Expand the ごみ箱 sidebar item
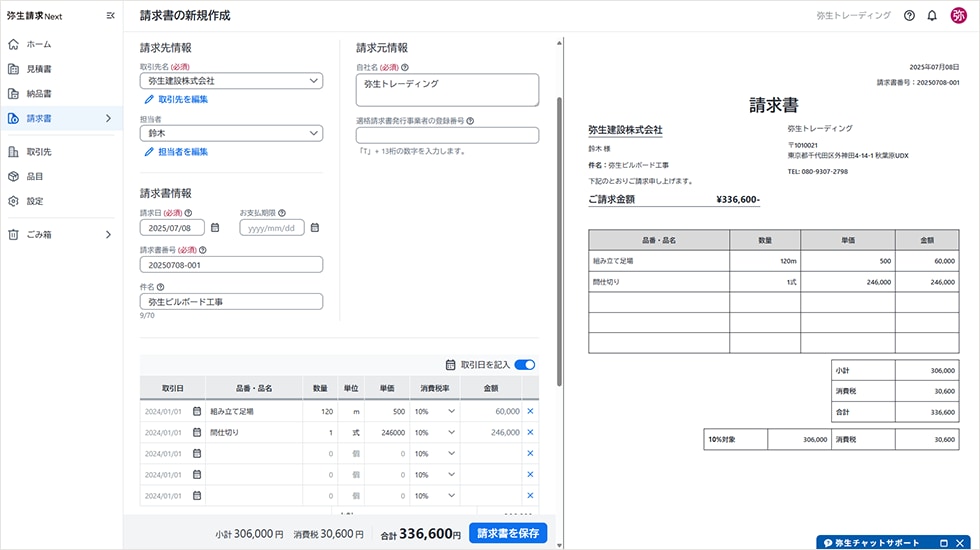This screenshot has height=550, width=980. tap(108, 235)
